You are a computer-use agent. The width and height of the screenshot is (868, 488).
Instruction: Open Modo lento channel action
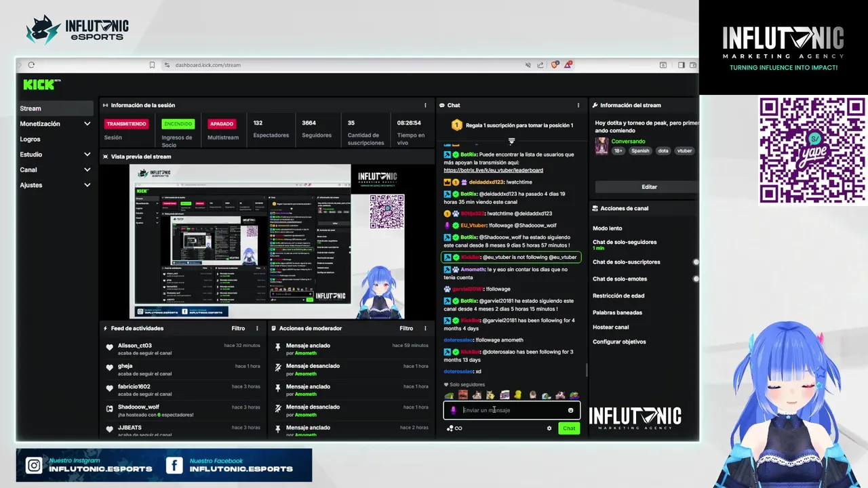coord(607,228)
